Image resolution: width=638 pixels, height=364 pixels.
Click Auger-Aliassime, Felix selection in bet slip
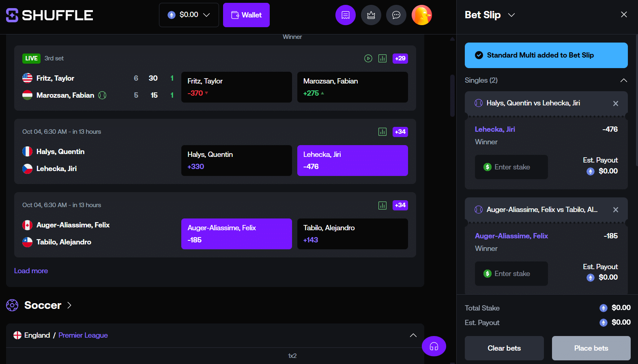(x=511, y=236)
